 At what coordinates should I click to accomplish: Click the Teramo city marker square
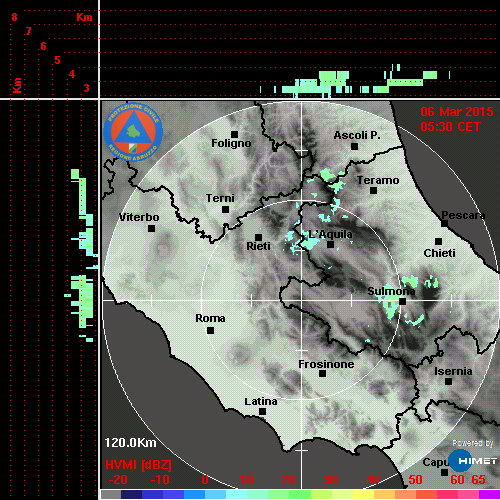pos(374,191)
